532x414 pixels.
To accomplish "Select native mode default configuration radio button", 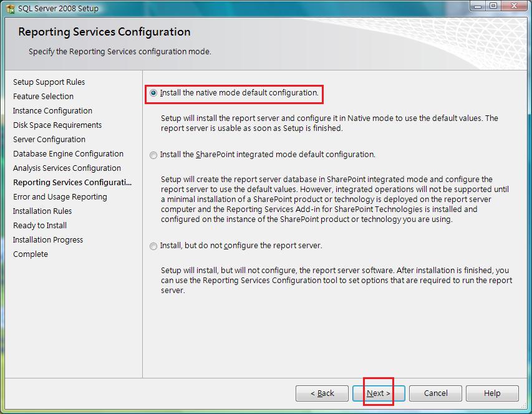I will [x=153, y=93].
